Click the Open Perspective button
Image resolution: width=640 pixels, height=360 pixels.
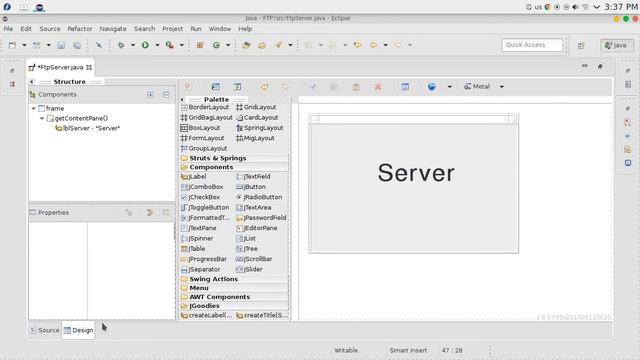tap(581, 45)
